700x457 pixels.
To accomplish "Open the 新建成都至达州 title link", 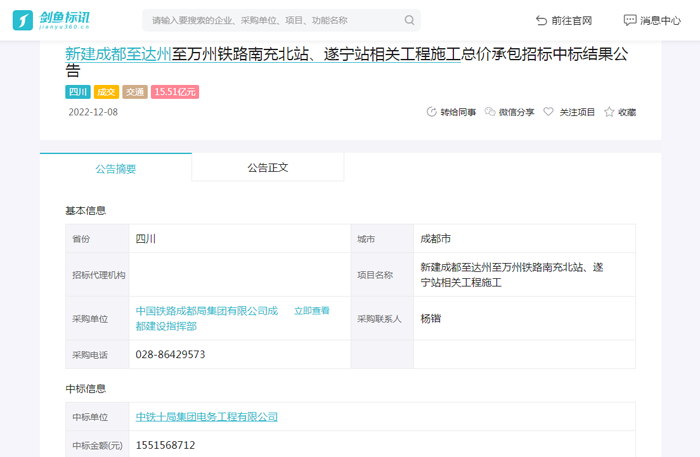I will [x=118, y=54].
